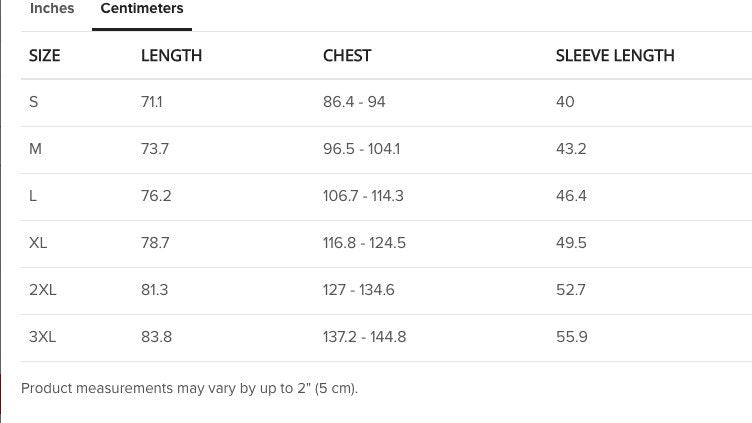Click the product measurements disclaimer text
This screenshot has width=752, height=423.
pos(189,388)
